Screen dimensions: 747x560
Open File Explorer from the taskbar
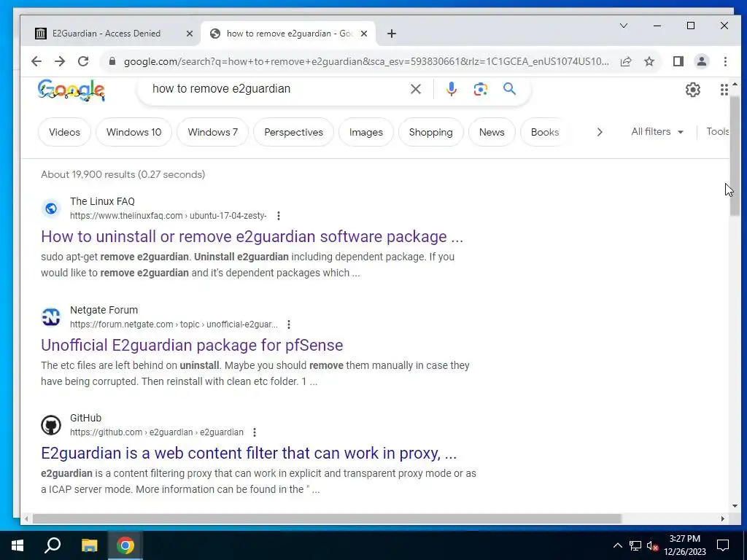(89, 545)
